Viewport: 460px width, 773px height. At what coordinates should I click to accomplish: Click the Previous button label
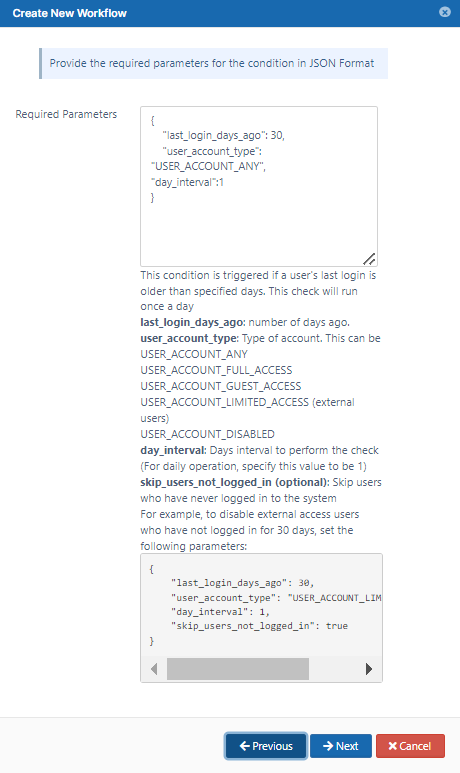272,746
